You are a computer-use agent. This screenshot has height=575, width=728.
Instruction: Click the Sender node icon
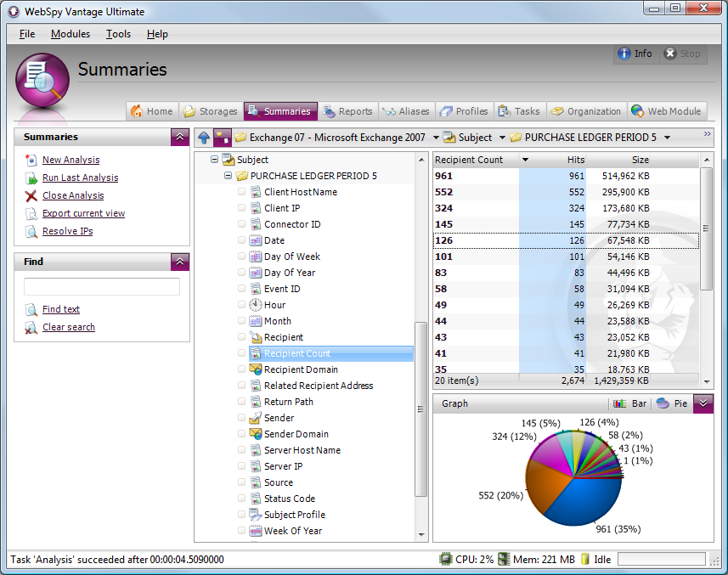pyautogui.click(x=256, y=418)
